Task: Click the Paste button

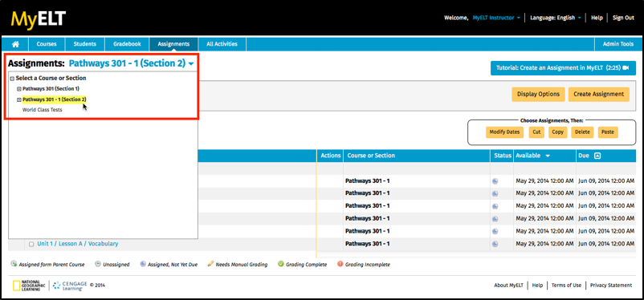Action: (x=608, y=132)
